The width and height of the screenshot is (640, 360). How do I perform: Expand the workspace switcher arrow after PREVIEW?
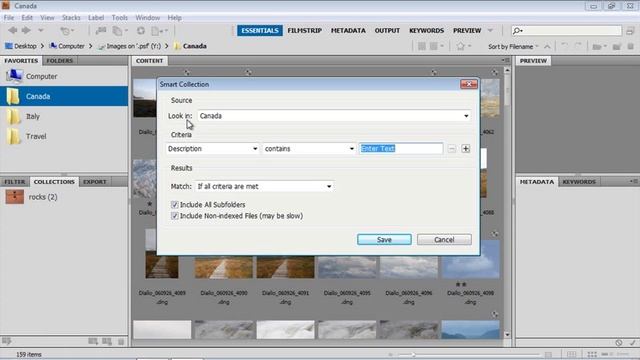(490, 31)
